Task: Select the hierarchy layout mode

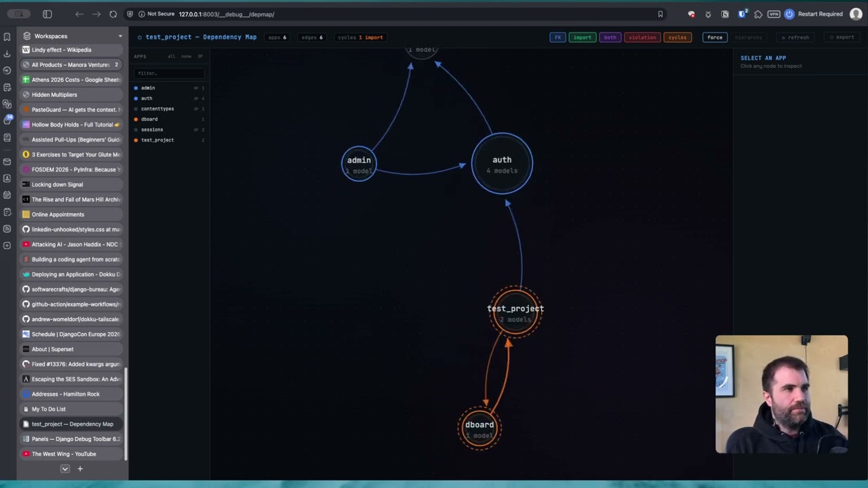Action: click(x=749, y=37)
